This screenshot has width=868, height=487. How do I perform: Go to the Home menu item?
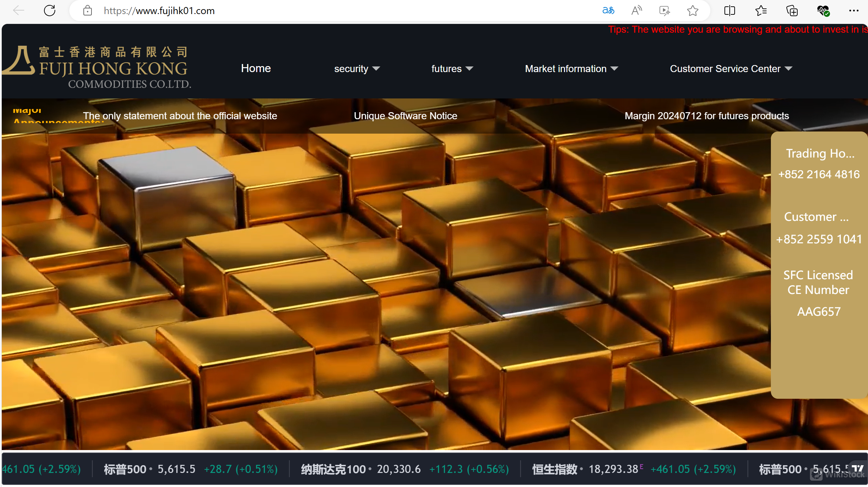[x=256, y=68]
